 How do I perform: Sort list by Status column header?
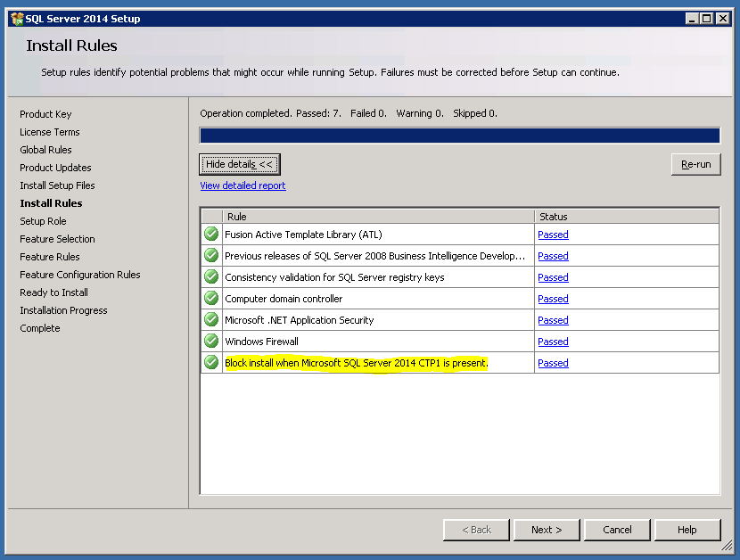click(626, 216)
